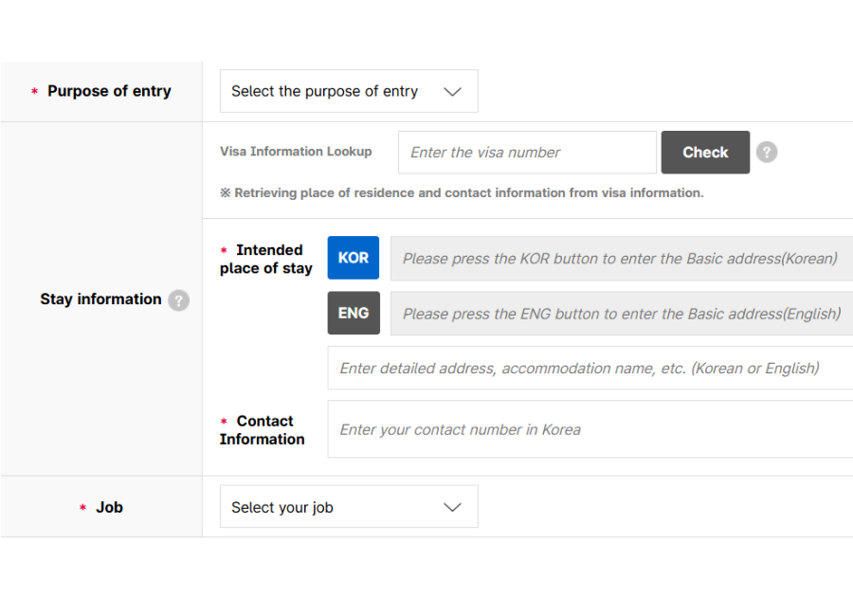Focus the Enter the visa number field

coord(527,153)
